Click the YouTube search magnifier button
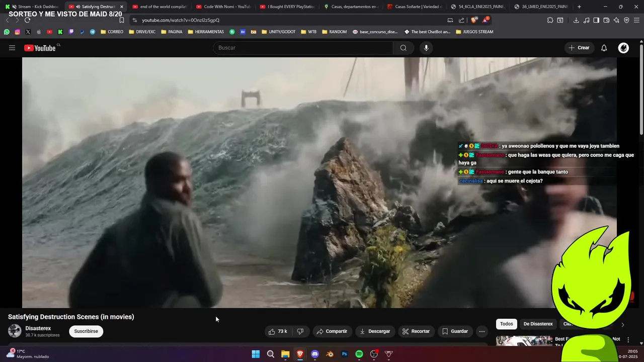The height and width of the screenshot is (362, 644). pos(404,48)
